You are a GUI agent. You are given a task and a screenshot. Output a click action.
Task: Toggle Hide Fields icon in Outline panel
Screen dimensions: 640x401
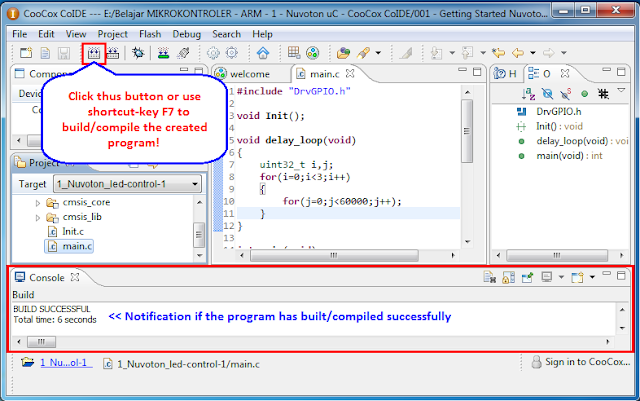tap(547, 94)
